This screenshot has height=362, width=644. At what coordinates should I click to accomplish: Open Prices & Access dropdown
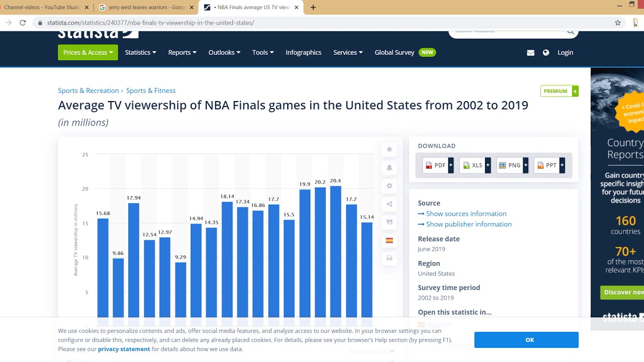click(88, 52)
